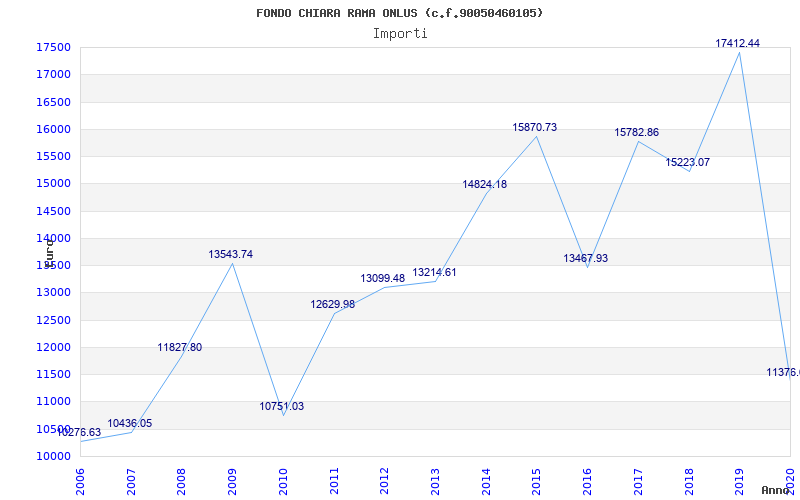
Task: Select the 10436.05 data label
Action: coord(130,423)
